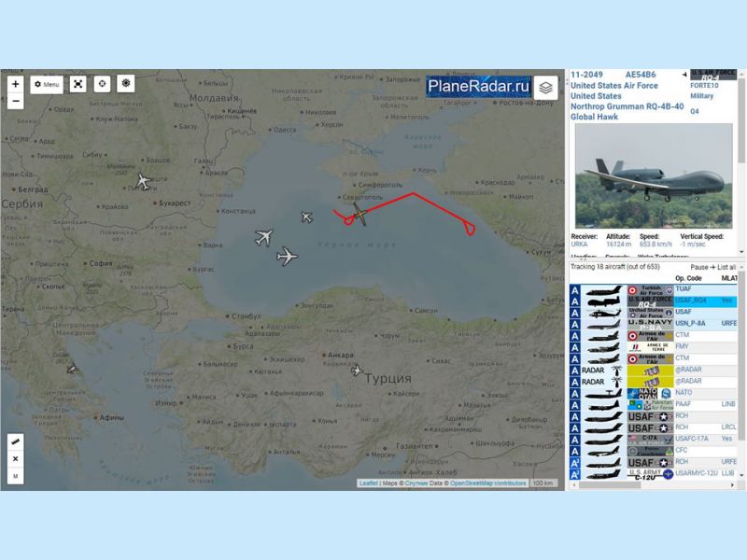747x560 pixels.
Task: Click receiver name URKA
Action: click(579, 245)
